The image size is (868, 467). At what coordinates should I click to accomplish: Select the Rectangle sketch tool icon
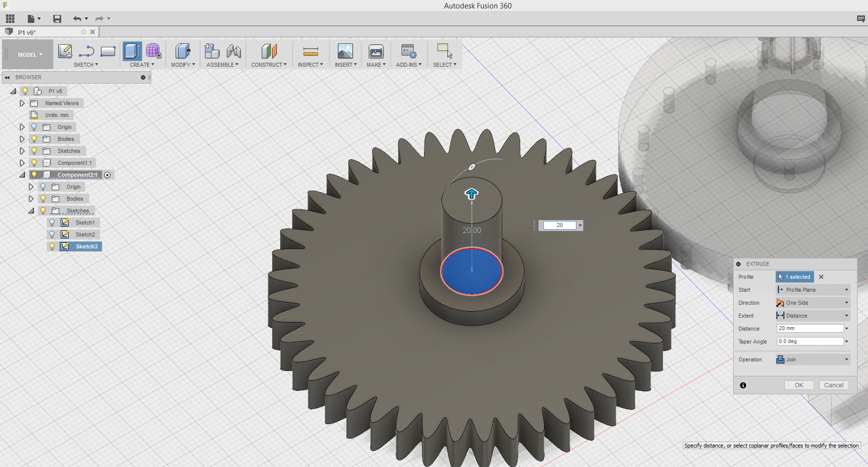(108, 51)
